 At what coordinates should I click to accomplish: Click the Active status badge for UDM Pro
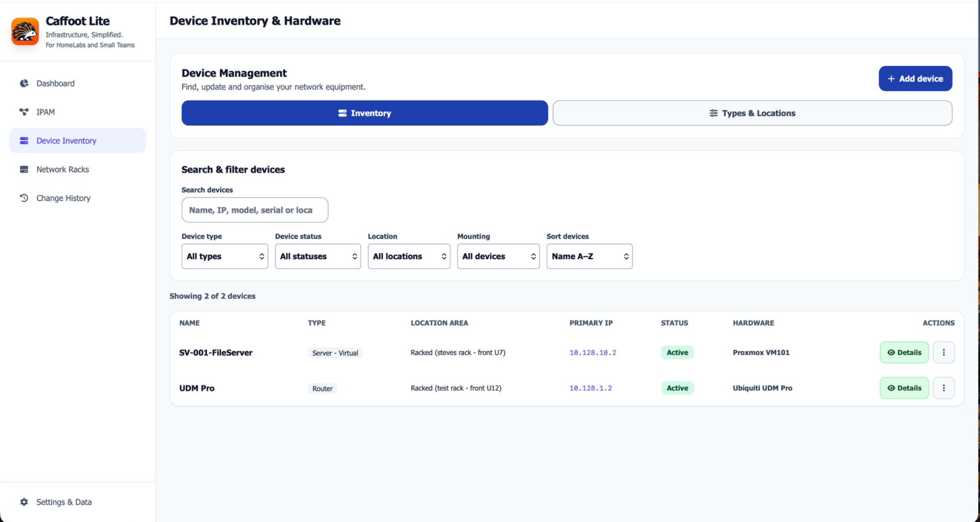click(678, 388)
